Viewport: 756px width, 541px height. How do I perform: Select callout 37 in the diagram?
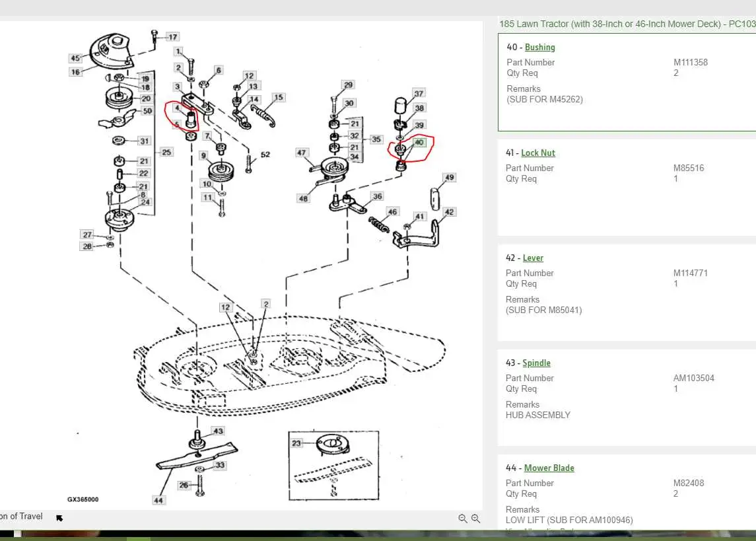[x=419, y=94]
